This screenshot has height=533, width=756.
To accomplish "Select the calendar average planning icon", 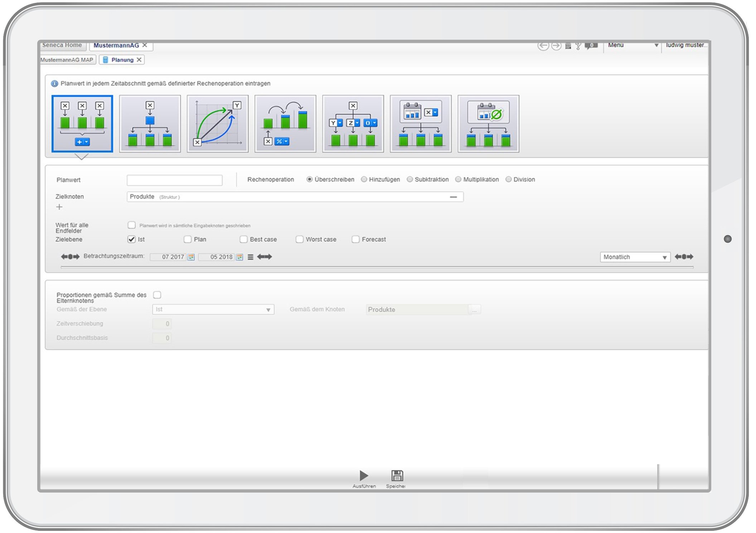I will (x=488, y=123).
